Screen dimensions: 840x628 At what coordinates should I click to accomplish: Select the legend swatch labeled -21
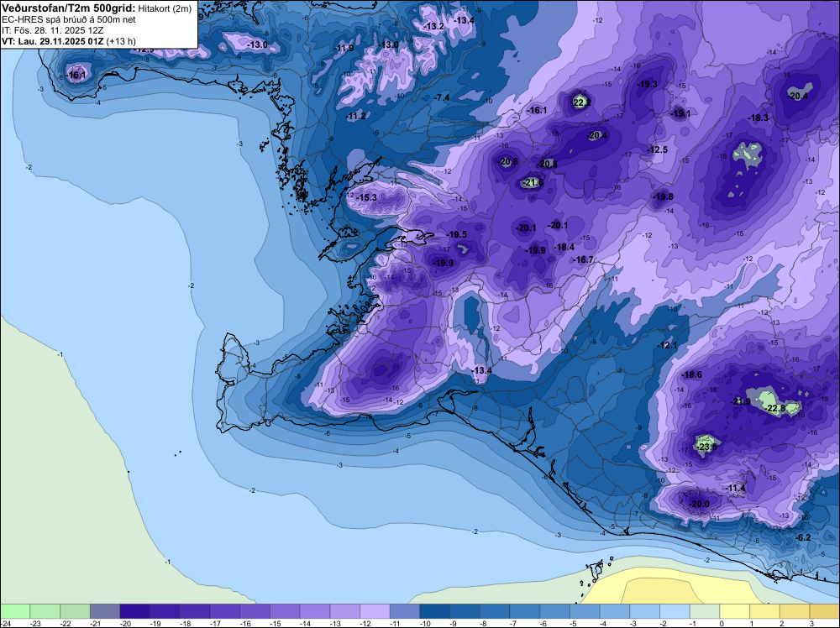coord(105,611)
